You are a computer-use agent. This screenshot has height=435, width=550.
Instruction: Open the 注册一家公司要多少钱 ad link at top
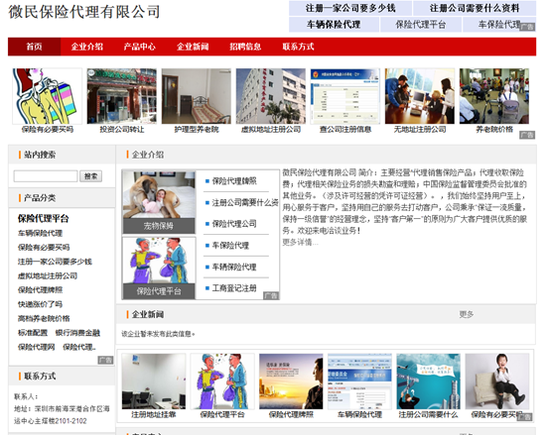coord(350,8)
